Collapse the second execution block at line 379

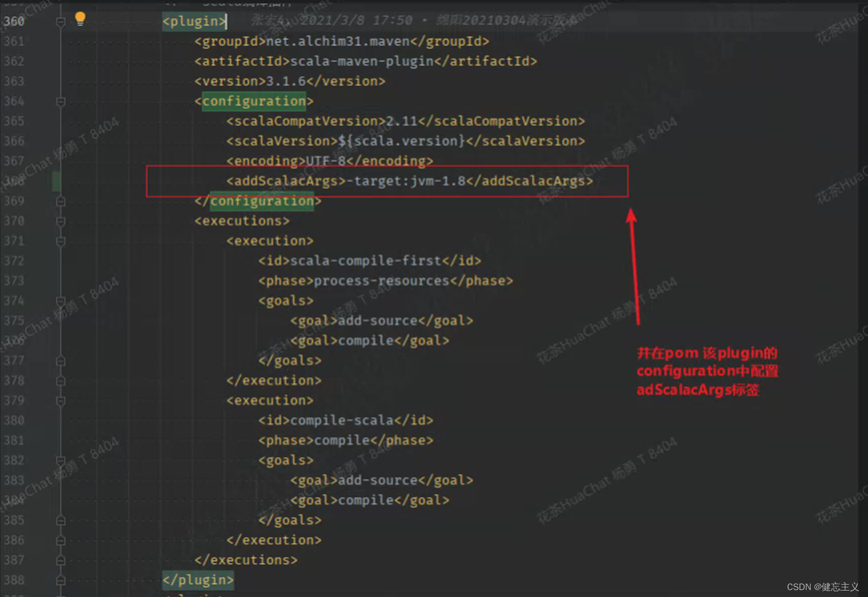click(x=60, y=400)
